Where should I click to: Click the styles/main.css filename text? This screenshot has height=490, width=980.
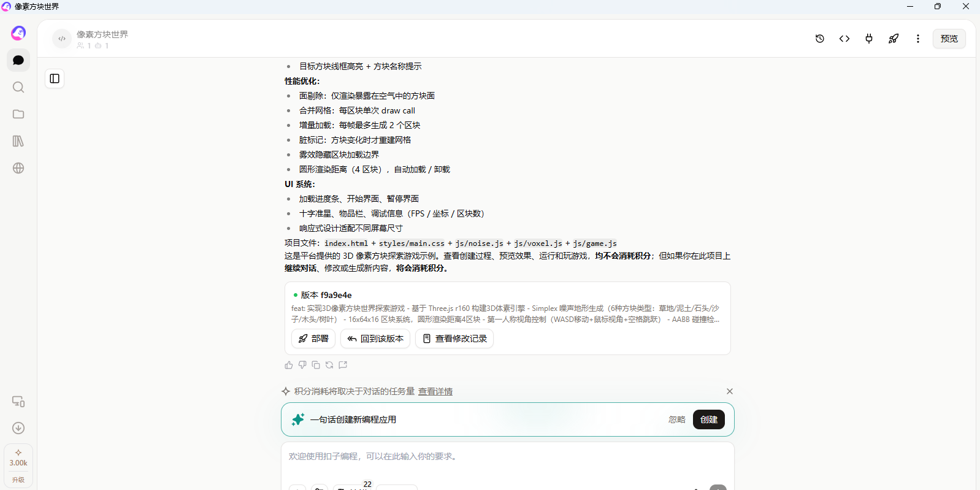click(x=412, y=243)
